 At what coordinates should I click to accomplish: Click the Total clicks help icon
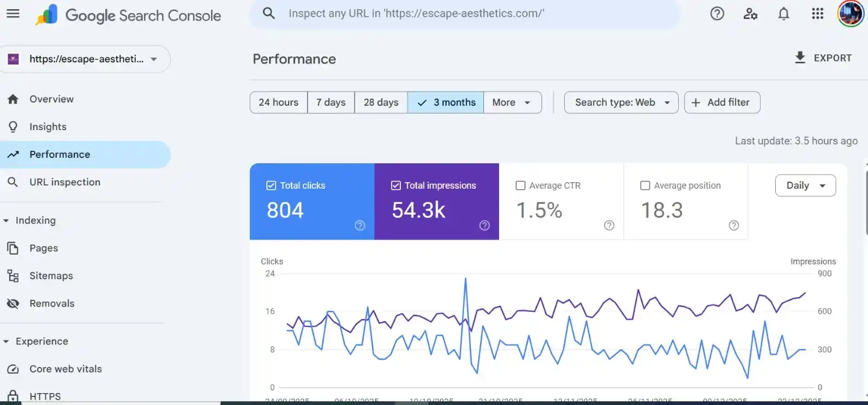360,226
